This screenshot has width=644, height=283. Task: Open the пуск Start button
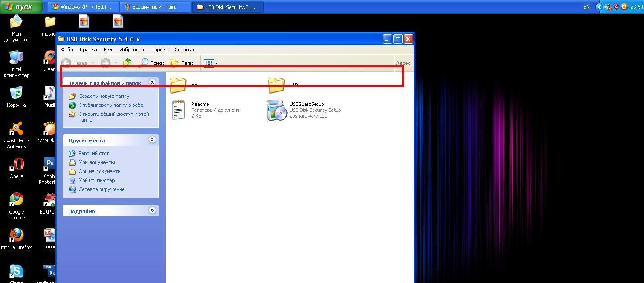click(x=21, y=7)
